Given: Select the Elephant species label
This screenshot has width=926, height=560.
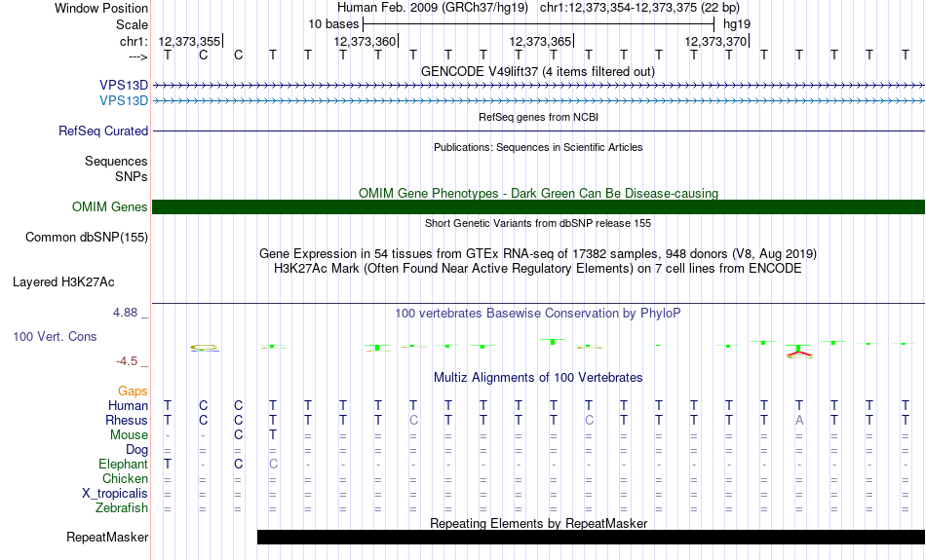Looking at the screenshot, I should click(124, 465).
